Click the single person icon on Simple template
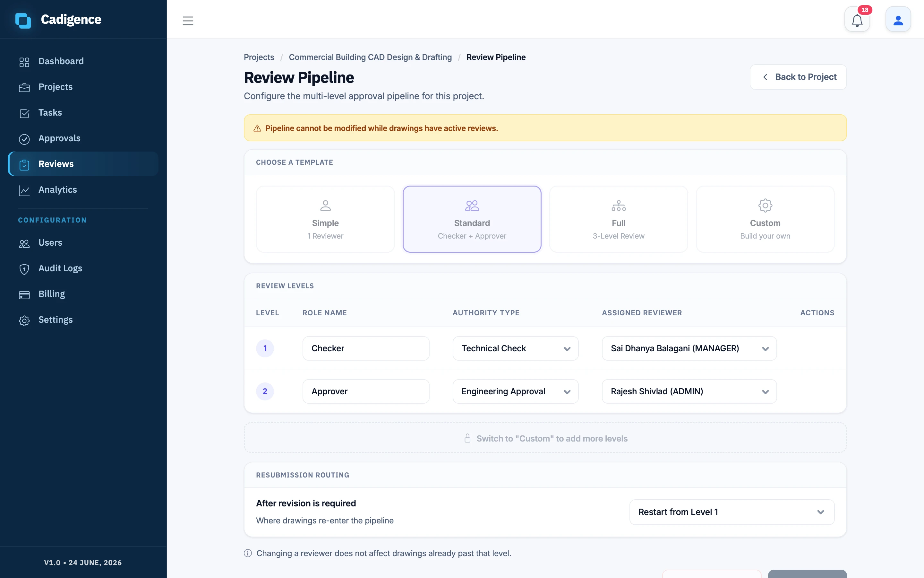The width and height of the screenshot is (924, 578). click(325, 206)
